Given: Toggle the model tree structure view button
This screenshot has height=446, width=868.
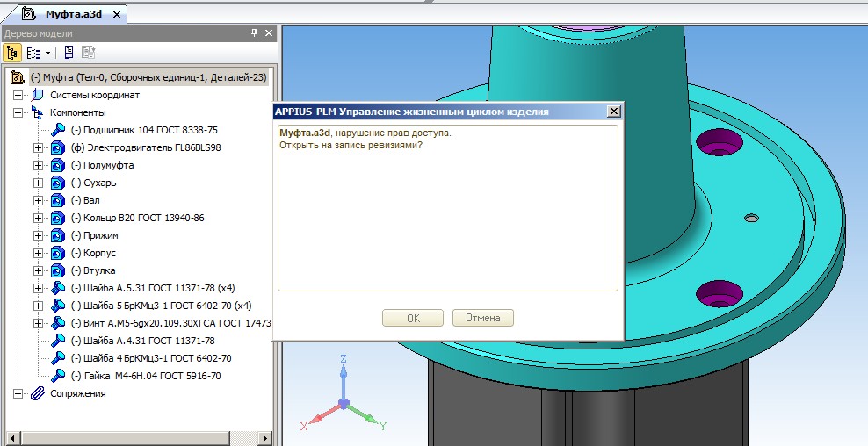Looking at the screenshot, I should (13, 53).
